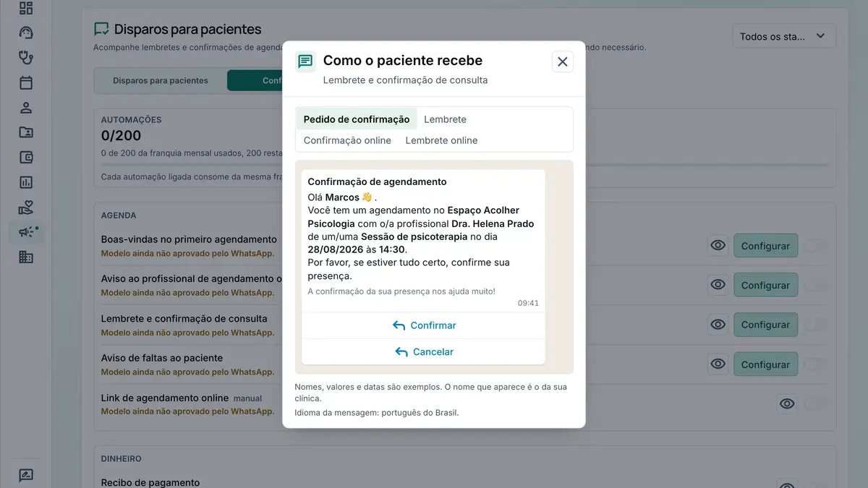
Task: Click Configurar for 'Aviso de faltas ao paciente'
Action: (765, 364)
